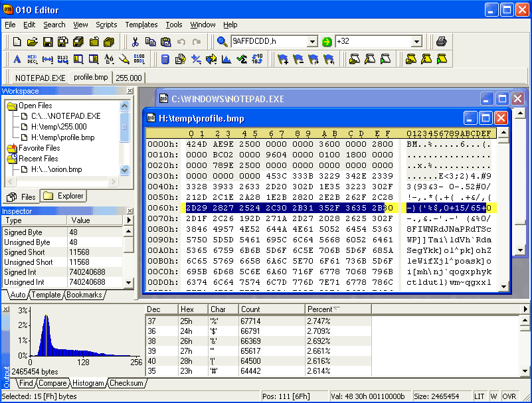Open the Font 'A' toolbar icon
Viewport: 532px width, 403px height.
pos(17,59)
